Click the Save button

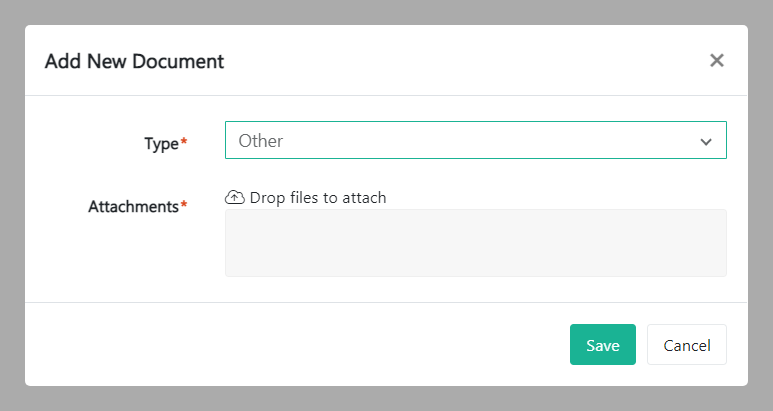tap(602, 345)
